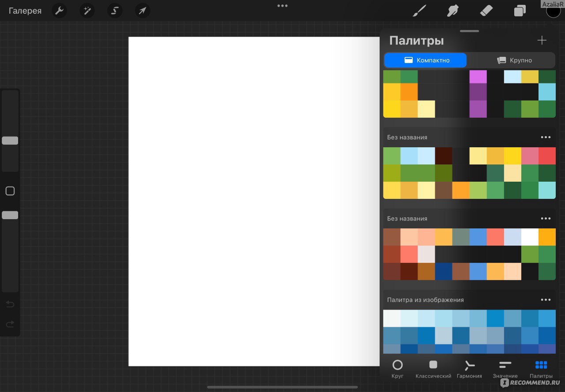Pick the salmon swatch in second Без названия palette top row
This screenshot has width=565, height=392.
[495, 237]
